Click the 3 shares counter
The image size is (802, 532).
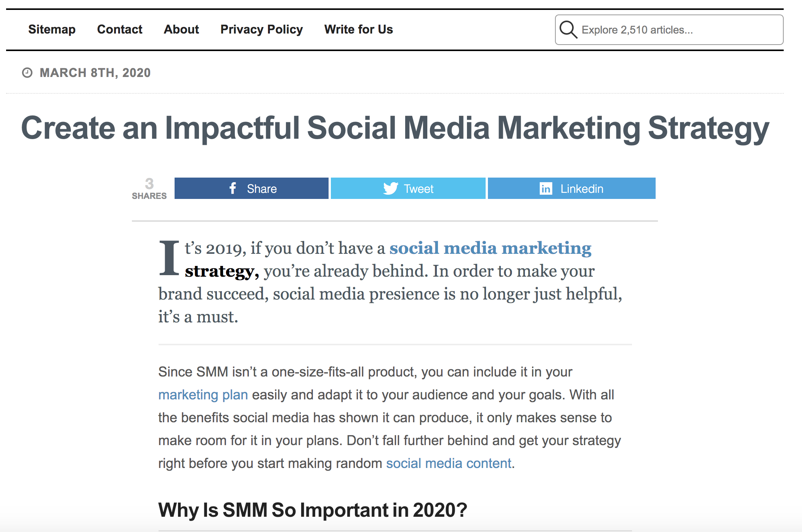click(x=149, y=189)
